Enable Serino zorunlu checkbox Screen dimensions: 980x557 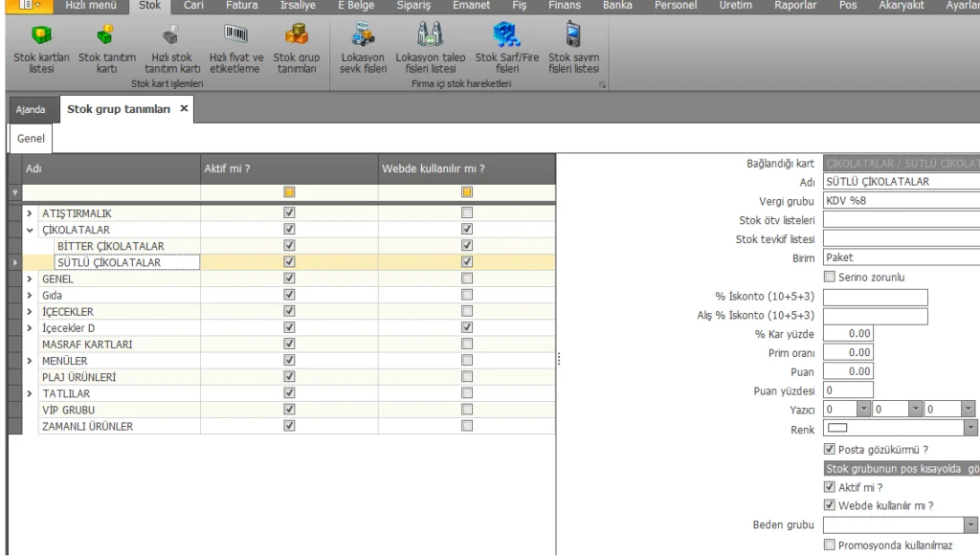830,277
